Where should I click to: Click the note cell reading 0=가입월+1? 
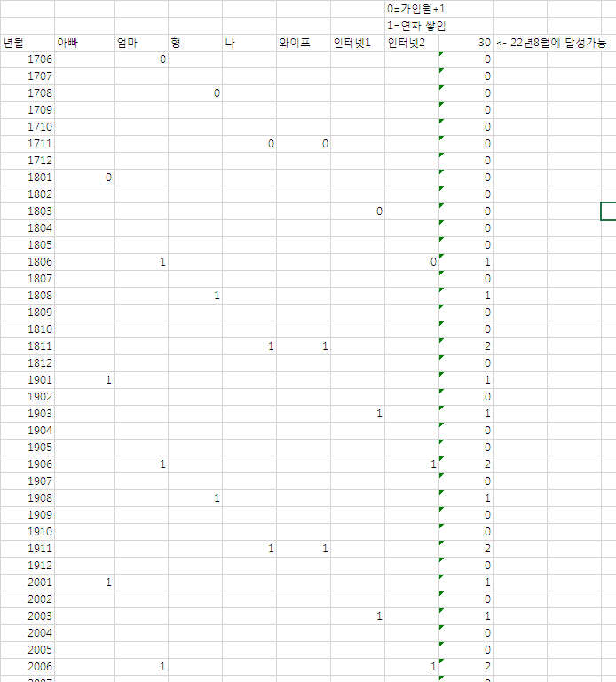tap(411, 8)
